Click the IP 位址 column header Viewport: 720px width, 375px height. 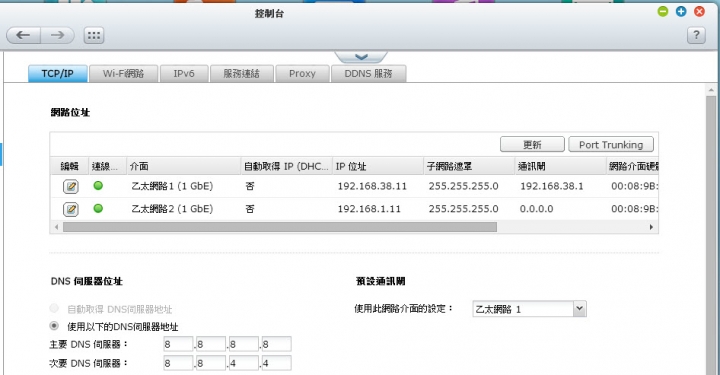coord(378,166)
